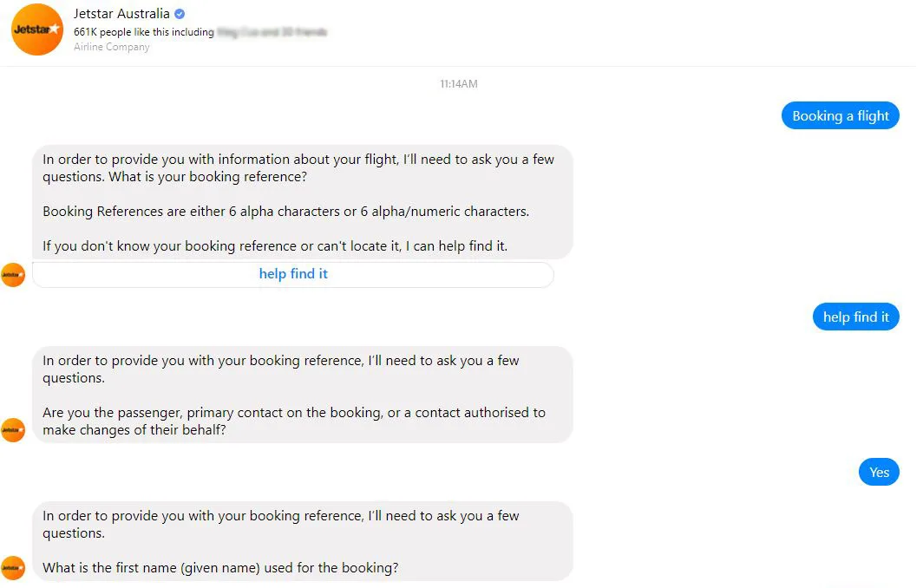
Task: Click Jetstar avatar beside the white help find it button
Action: (13, 275)
